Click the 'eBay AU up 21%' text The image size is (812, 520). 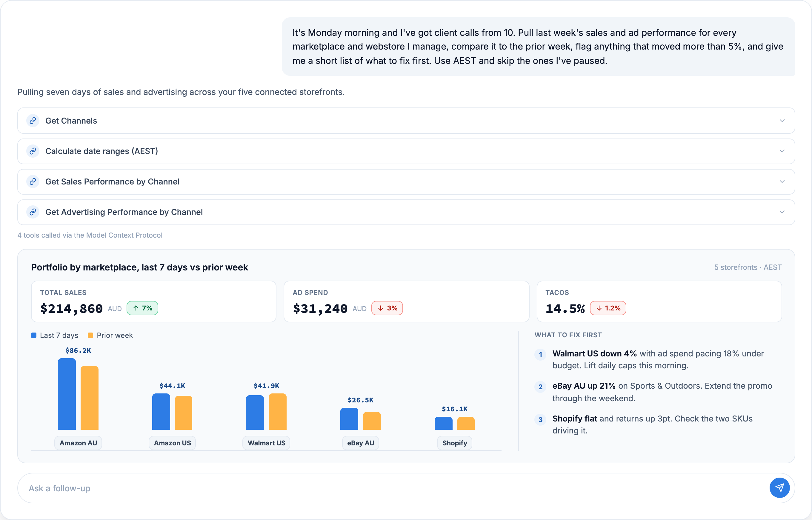point(584,386)
